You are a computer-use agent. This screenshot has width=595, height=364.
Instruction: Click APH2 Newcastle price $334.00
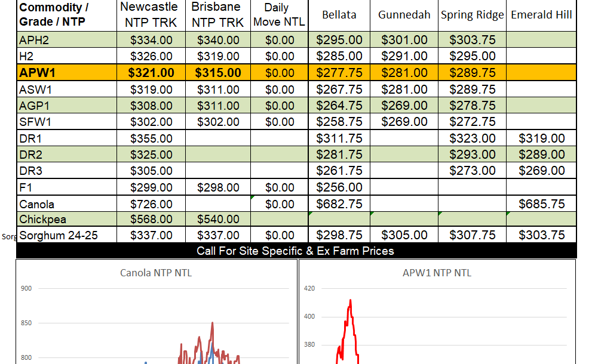(x=151, y=41)
